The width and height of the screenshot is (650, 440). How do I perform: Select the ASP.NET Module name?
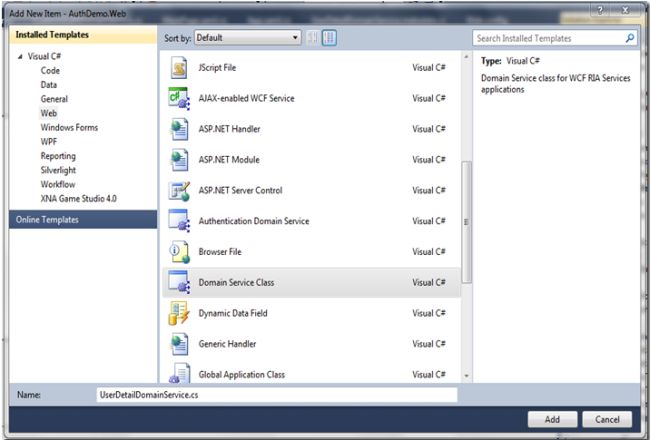tap(229, 160)
